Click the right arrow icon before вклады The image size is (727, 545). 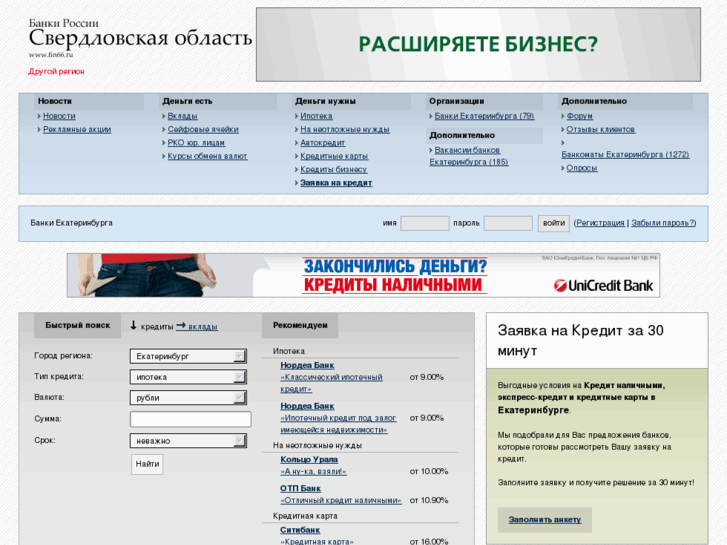point(181,326)
